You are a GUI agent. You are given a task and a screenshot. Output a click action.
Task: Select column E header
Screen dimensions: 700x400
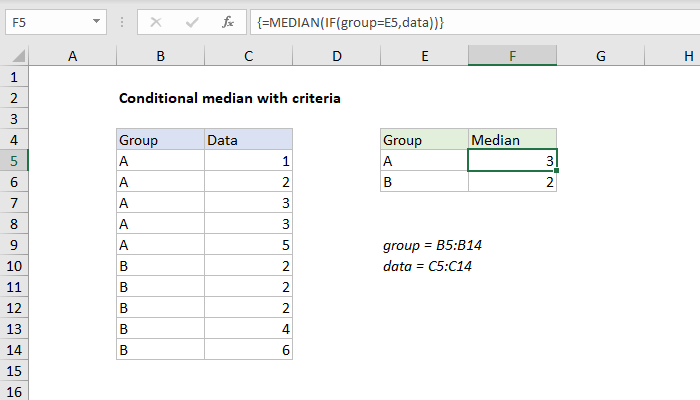425,56
